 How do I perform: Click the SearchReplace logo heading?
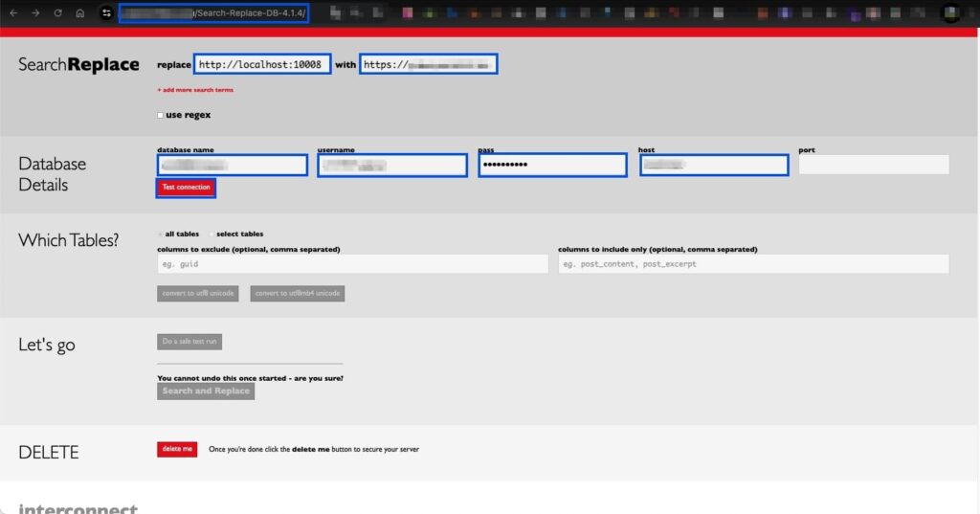click(78, 64)
